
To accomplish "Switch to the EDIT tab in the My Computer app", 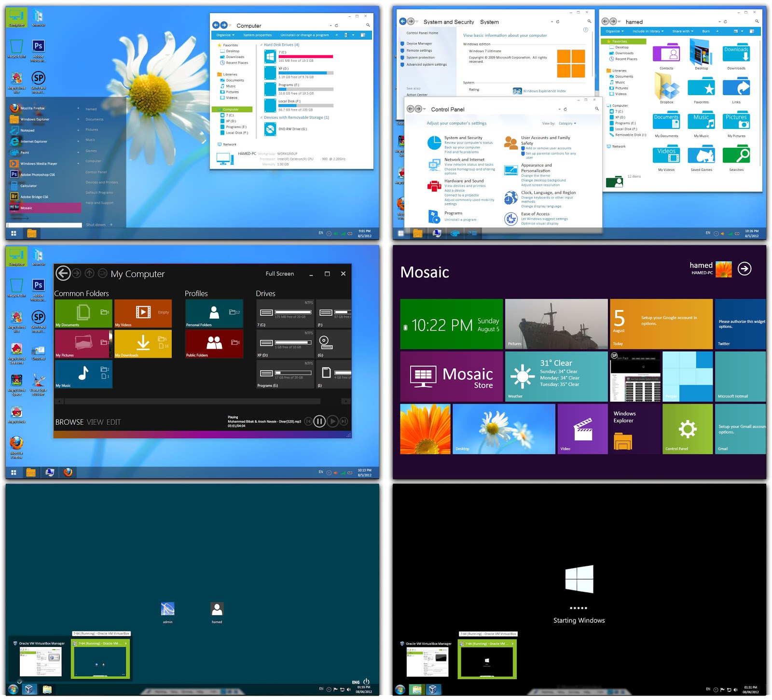I will (113, 422).
